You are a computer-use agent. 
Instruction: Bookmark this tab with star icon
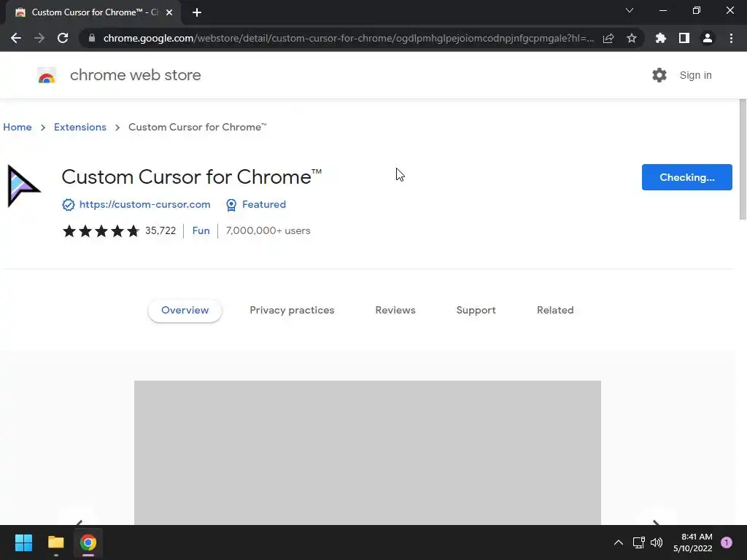(632, 38)
